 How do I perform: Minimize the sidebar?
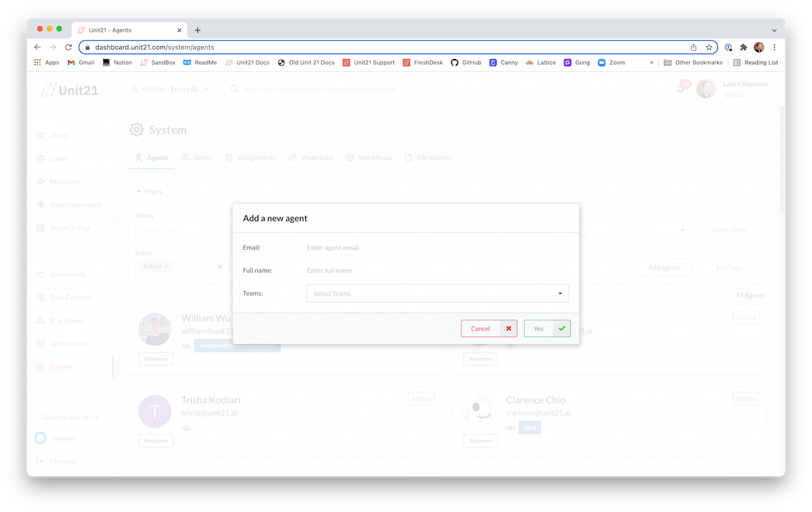(58, 461)
